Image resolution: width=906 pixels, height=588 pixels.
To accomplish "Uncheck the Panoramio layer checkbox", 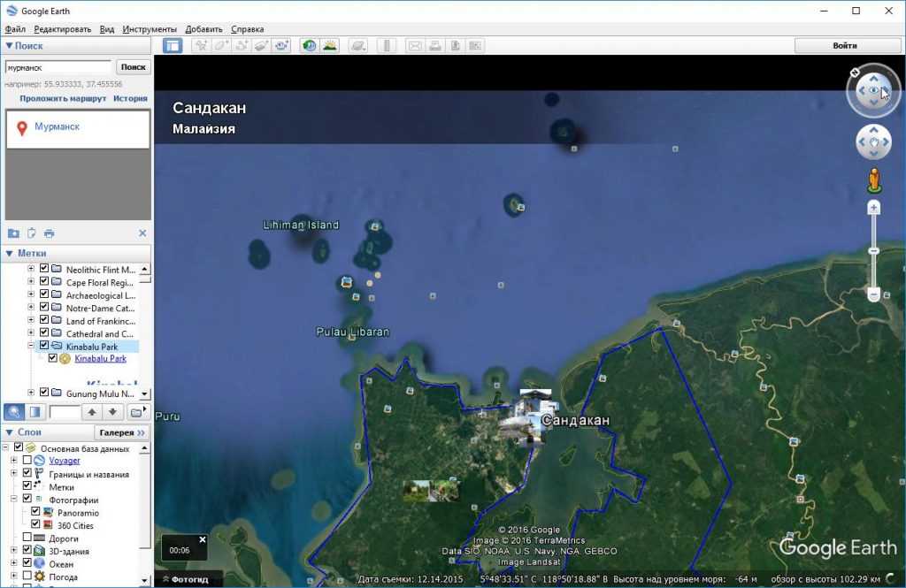I will pos(35,512).
